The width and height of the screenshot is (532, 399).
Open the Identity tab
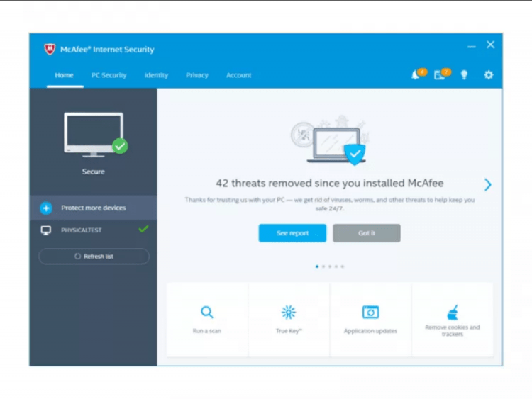tap(156, 75)
